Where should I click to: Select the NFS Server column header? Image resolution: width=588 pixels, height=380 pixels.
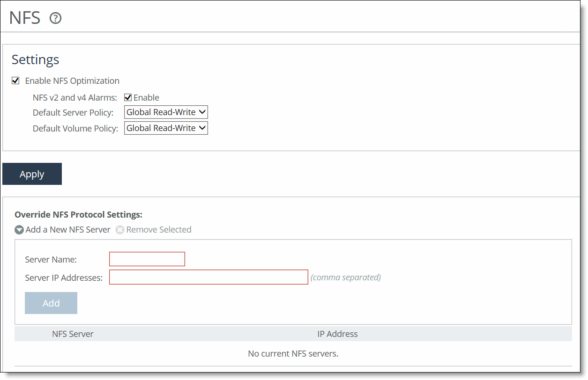click(73, 334)
